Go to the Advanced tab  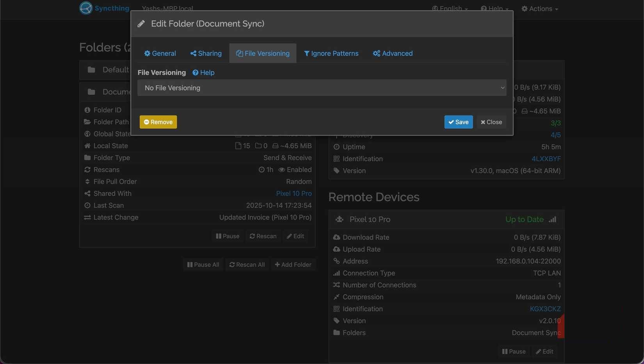point(393,53)
